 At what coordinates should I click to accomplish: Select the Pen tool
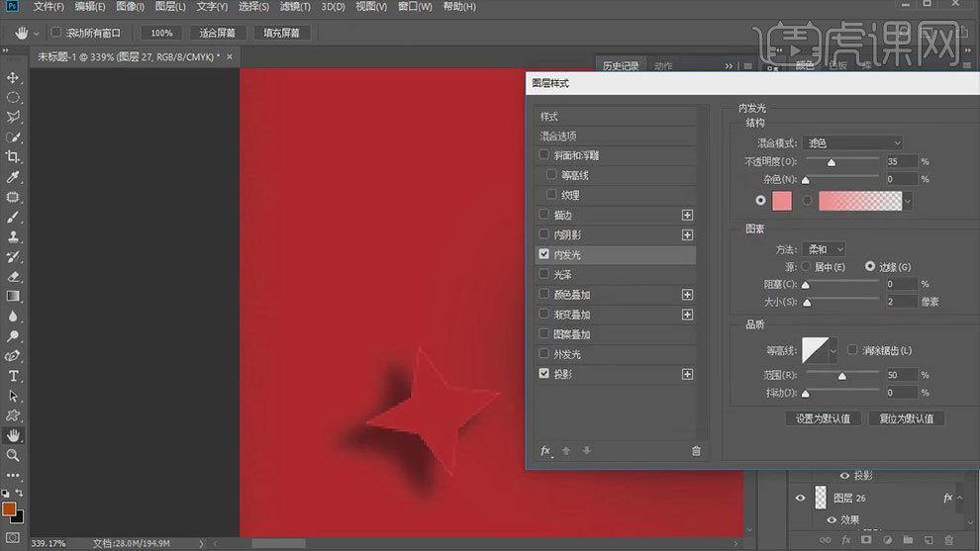point(13,356)
